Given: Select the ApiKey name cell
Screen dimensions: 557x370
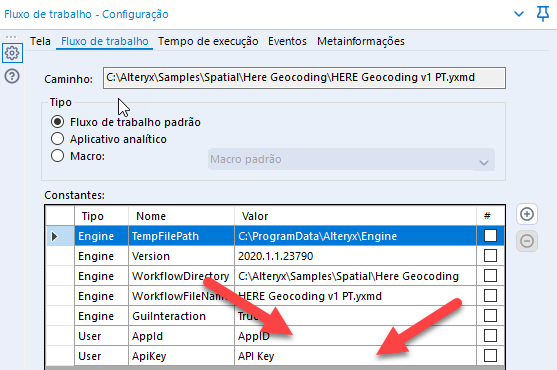Looking at the screenshot, I should [x=181, y=356].
